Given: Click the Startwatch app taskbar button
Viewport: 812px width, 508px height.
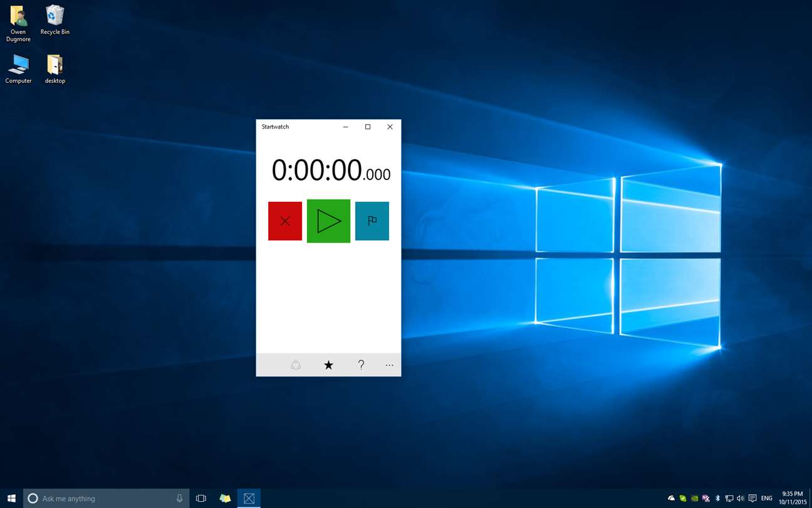Looking at the screenshot, I should click(x=249, y=499).
